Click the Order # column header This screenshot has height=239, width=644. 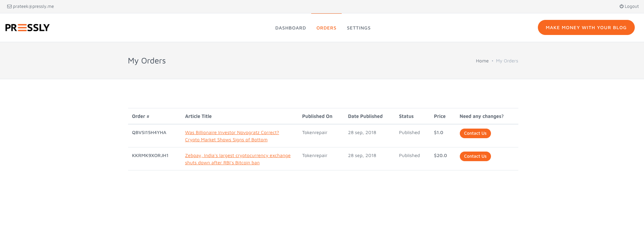(140, 116)
